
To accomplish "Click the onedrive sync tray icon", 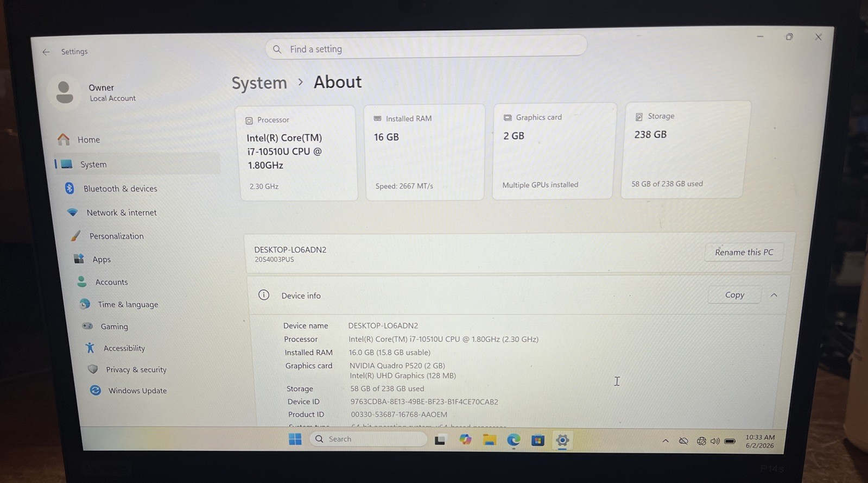I will point(683,441).
